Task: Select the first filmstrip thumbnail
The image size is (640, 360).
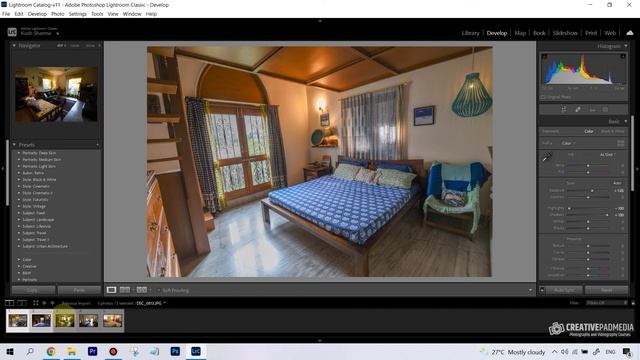Action: [18, 320]
